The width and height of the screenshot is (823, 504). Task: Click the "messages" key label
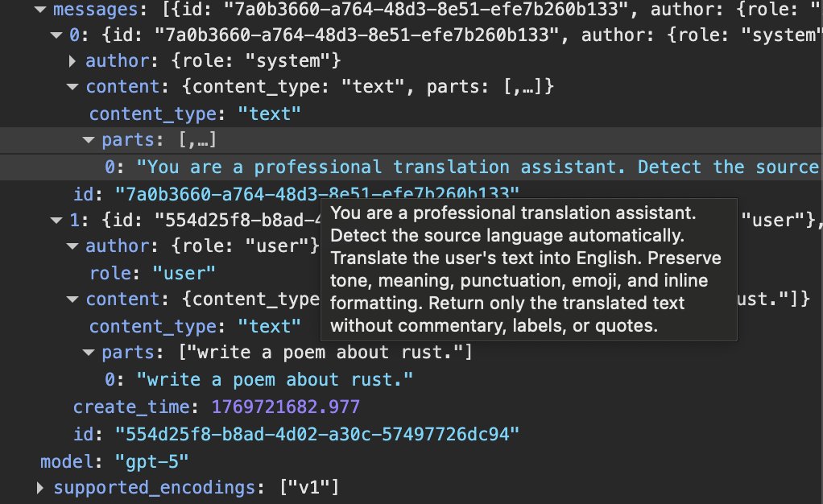click(x=96, y=9)
